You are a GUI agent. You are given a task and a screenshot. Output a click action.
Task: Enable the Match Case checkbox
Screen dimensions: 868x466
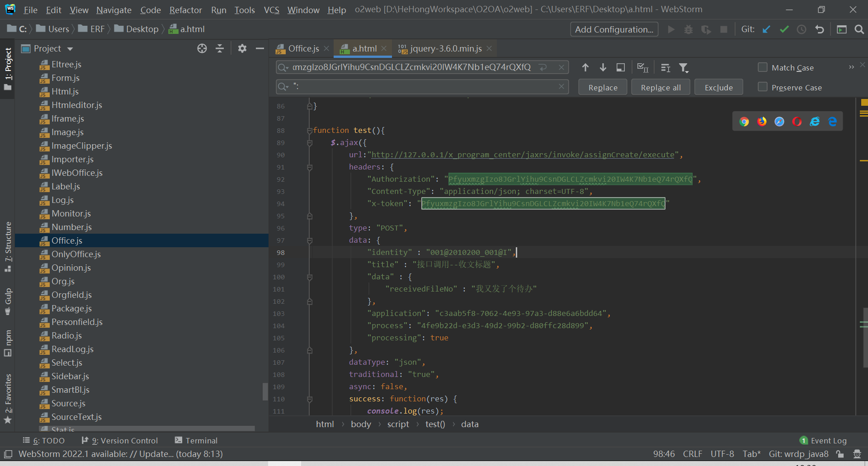coord(763,67)
